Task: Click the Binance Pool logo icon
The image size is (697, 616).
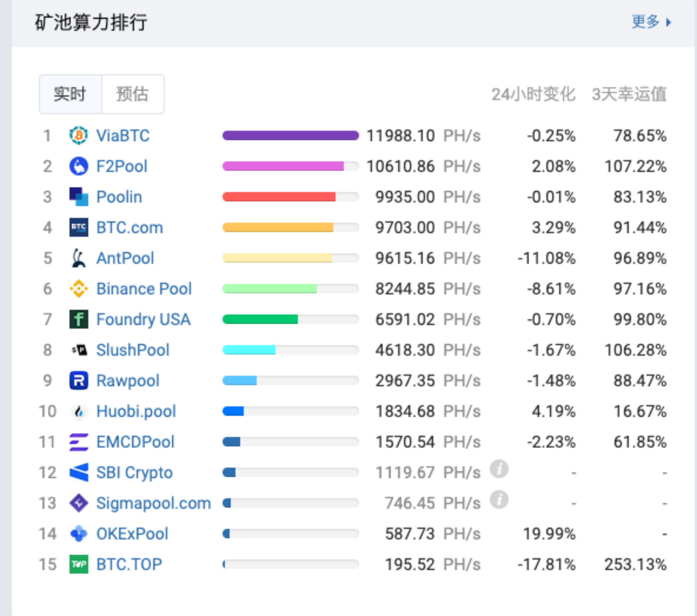Action: pos(79,289)
